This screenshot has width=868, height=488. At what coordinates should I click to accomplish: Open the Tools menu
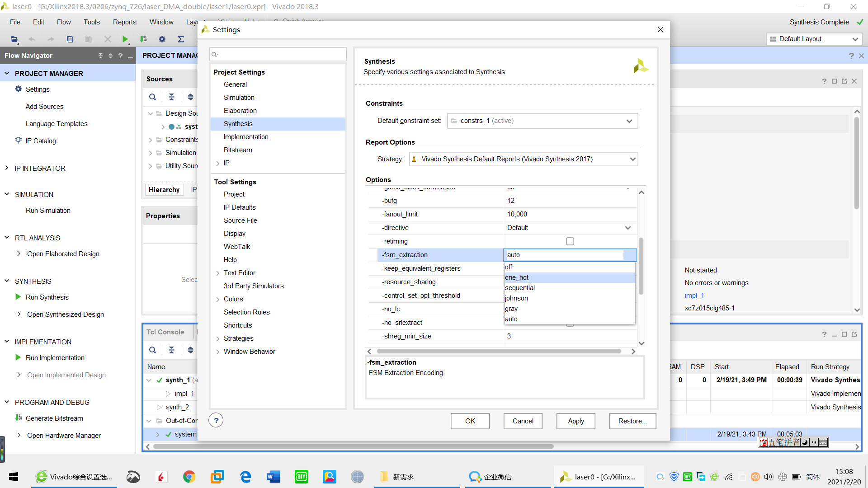pyautogui.click(x=91, y=22)
